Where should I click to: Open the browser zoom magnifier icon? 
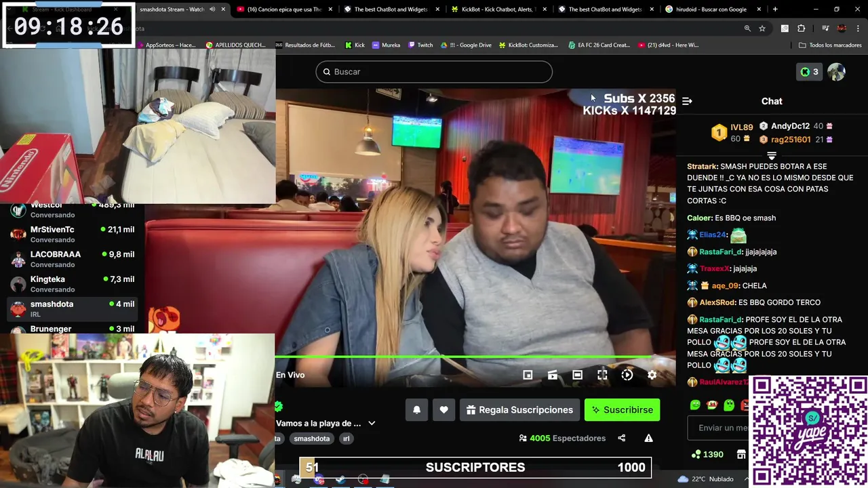[x=747, y=28]
